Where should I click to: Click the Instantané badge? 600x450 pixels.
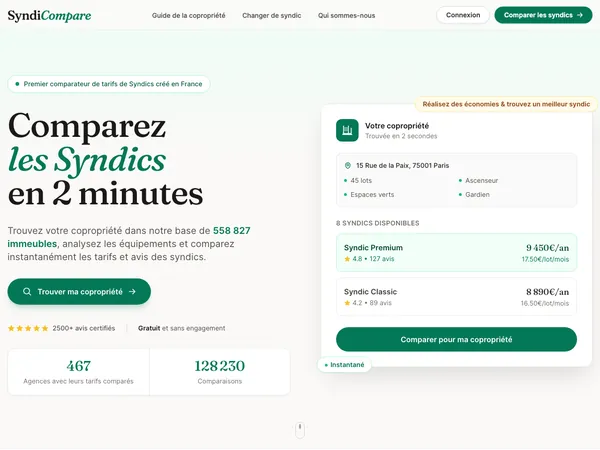coord(344,365)
